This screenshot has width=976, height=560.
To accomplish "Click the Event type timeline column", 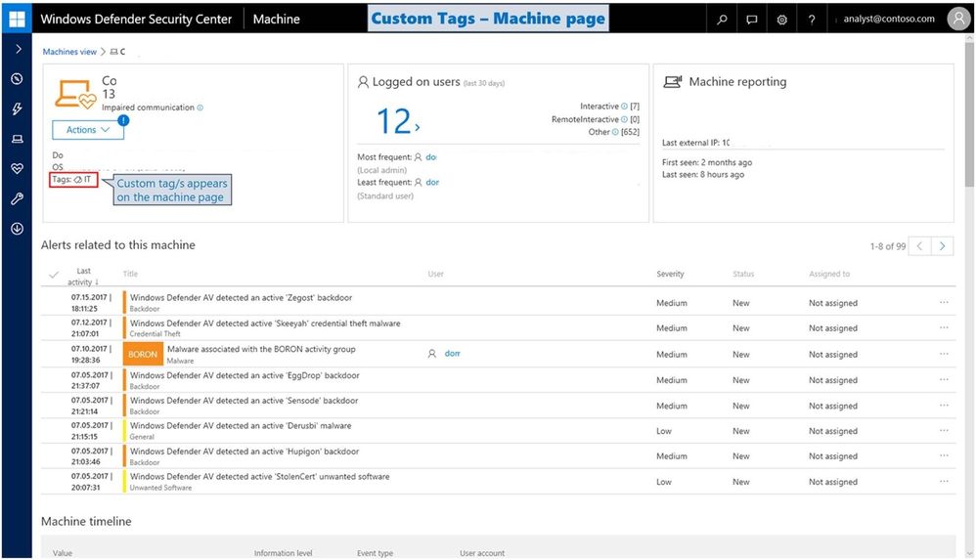I will pos(376,553).
